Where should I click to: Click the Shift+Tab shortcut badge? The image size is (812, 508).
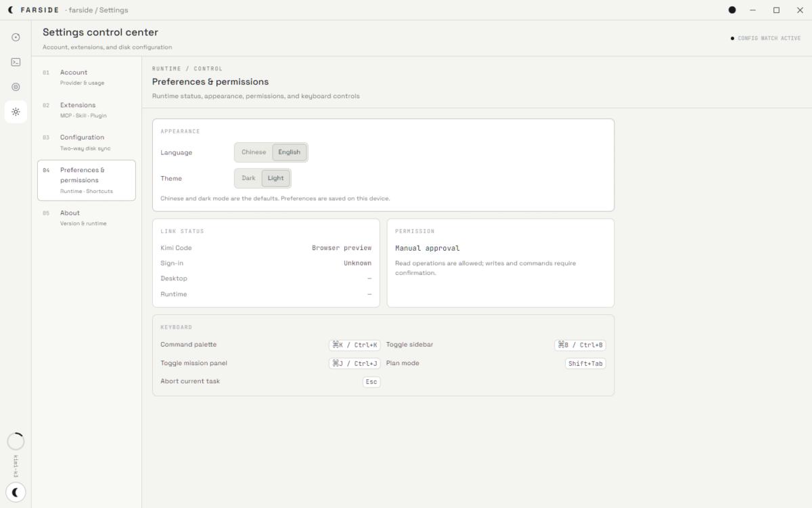click(585, 364)
